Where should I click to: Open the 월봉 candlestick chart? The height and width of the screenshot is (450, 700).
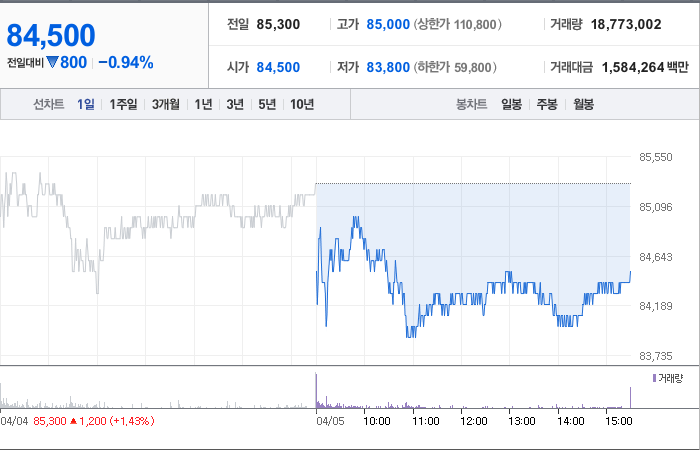[x=583, y=104]
